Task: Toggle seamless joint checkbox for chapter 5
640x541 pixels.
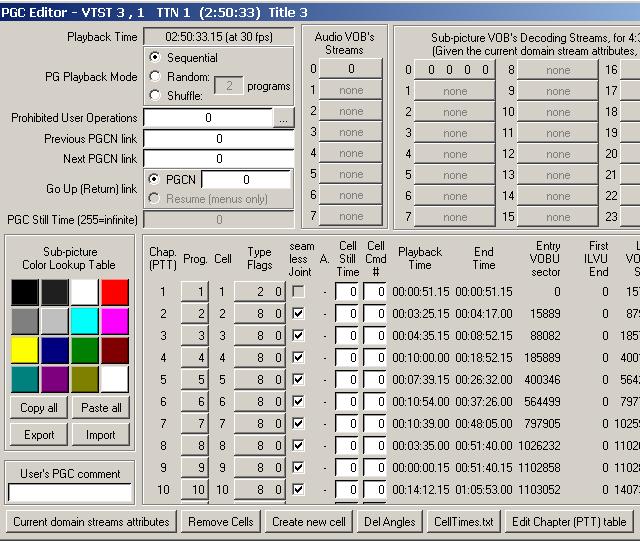Action: click(298, 379)
